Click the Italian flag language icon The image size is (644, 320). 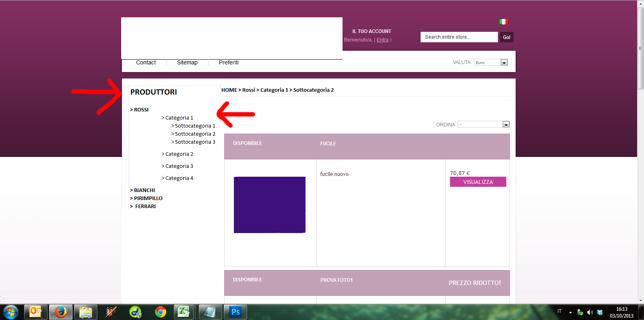point(504,22)
